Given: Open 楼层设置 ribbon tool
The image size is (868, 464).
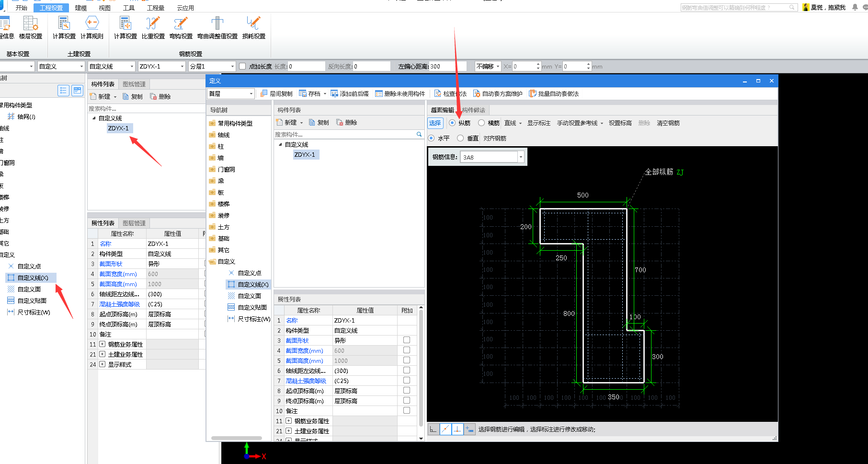Looking at the screenshot, I should (31, 28).
